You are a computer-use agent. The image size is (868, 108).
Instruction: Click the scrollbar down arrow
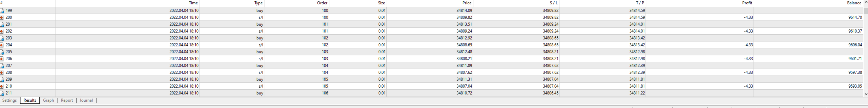pyautogui.click(x=866, y=94)
